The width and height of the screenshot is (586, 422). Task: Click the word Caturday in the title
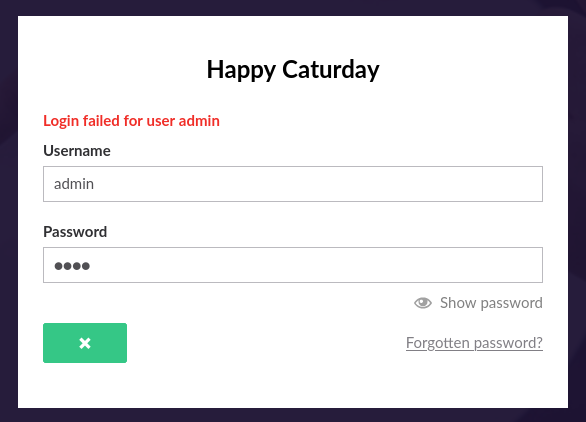[x=331, y=70]
